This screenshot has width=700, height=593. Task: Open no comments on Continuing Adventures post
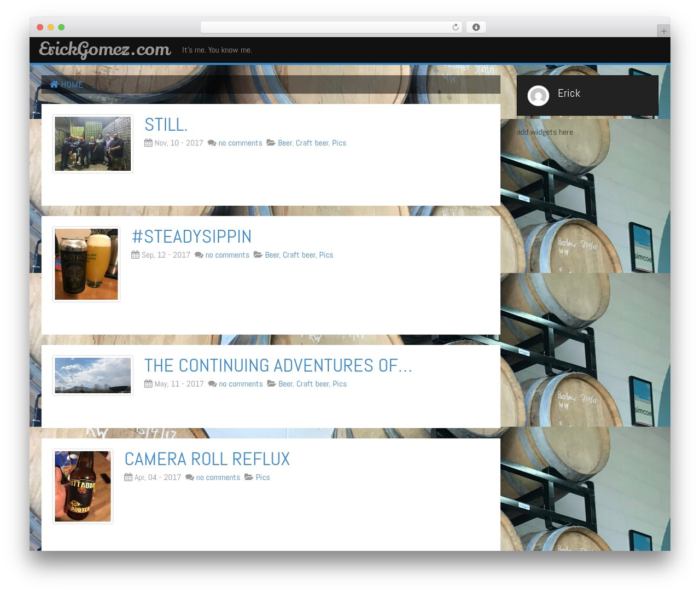(241, 384)
